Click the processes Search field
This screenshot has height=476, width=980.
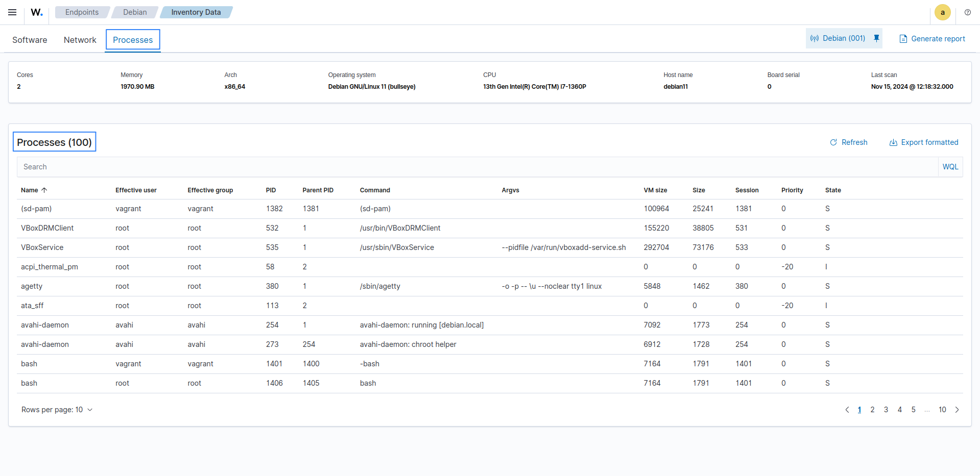tap(475, 167)
